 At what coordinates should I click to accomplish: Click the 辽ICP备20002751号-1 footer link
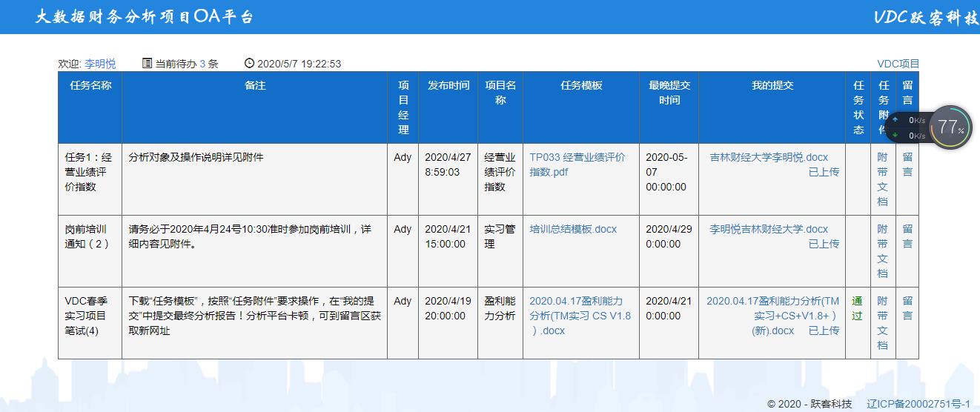918,404
